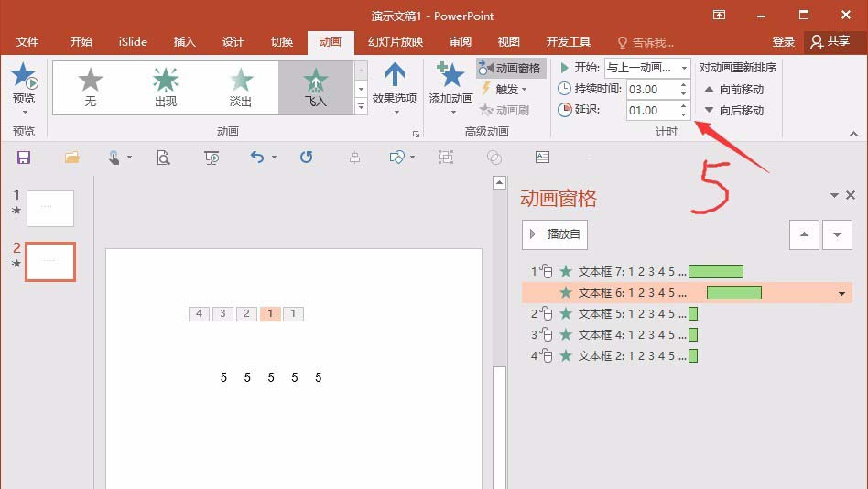The image size is (868, 489).
Task: Increase the Duration stepper value
Action: 684,85
